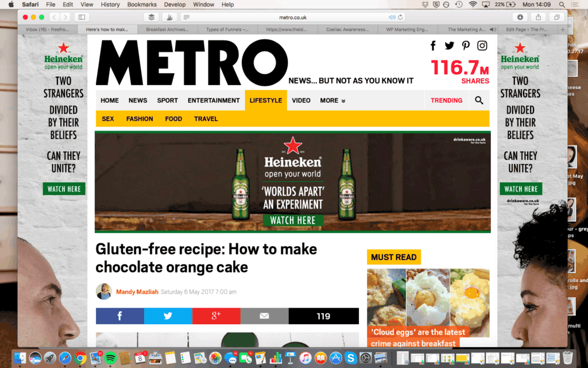Open the History menu
Screen dimensions: 588x368
point(110,5)
